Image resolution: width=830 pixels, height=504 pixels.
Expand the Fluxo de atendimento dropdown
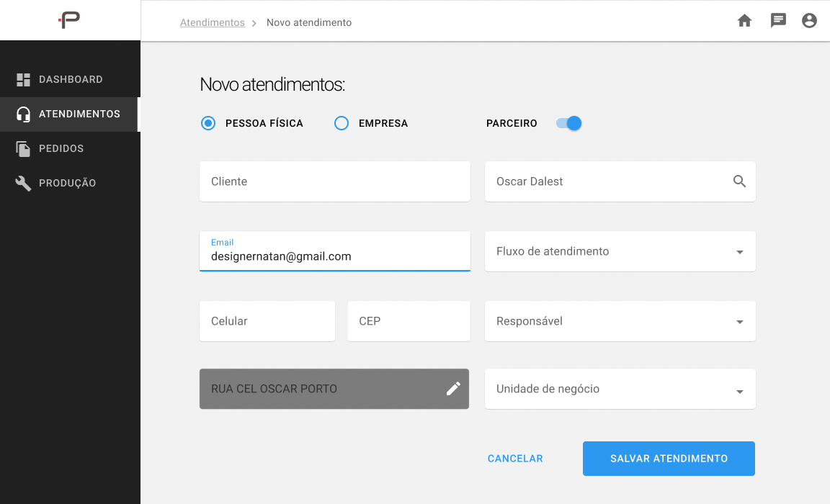coord(620,251)
